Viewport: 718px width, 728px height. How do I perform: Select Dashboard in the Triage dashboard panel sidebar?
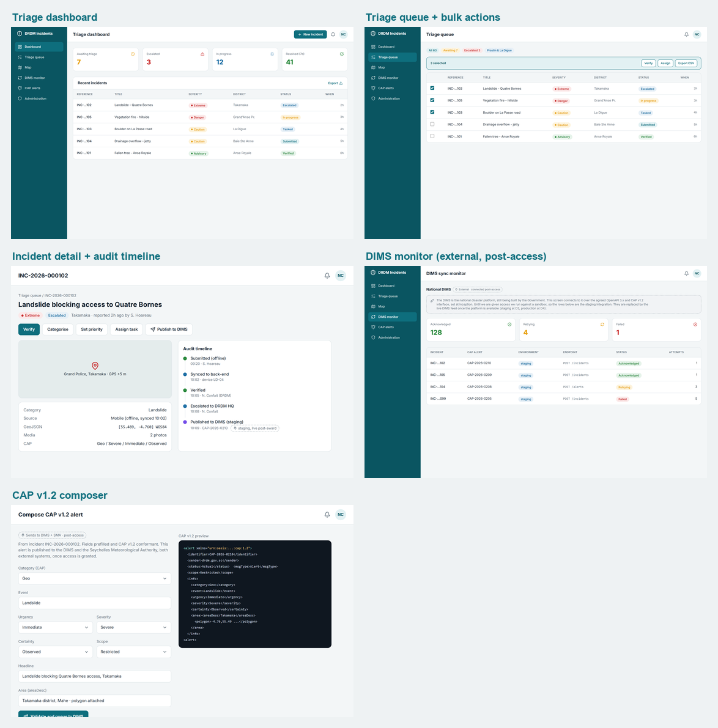click(x=39, y=47)
